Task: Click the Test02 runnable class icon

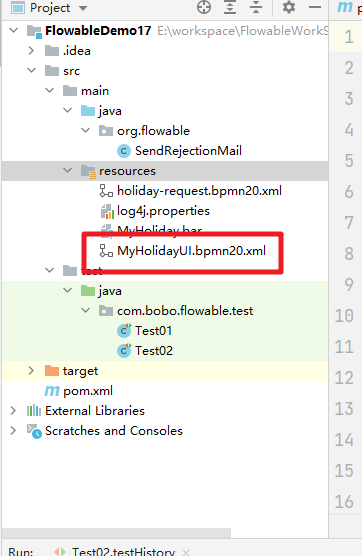Action: tap(124, 351)
